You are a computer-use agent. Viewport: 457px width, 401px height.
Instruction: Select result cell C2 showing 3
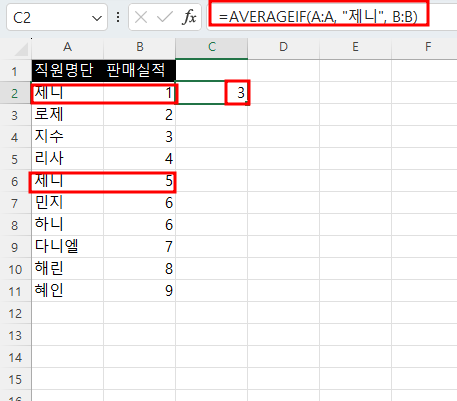212,93
